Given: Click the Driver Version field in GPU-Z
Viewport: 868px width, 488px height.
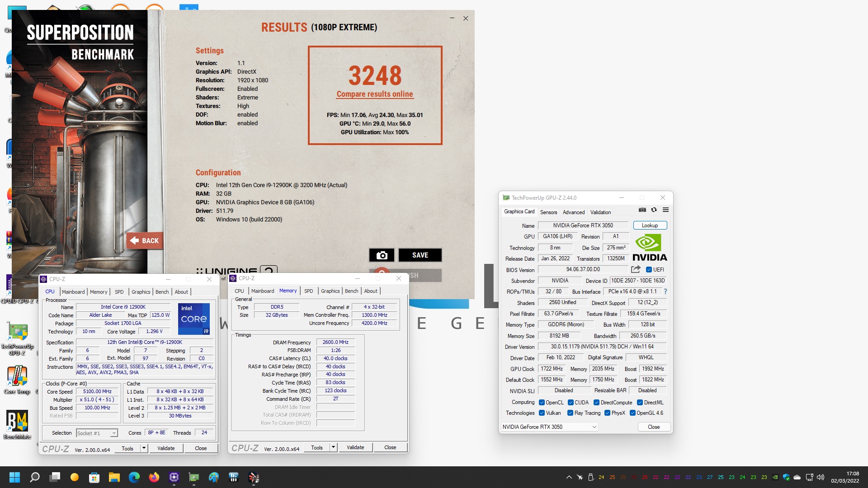Looking at the screenshot, I should pyautogui.click(x=602, y=347).
